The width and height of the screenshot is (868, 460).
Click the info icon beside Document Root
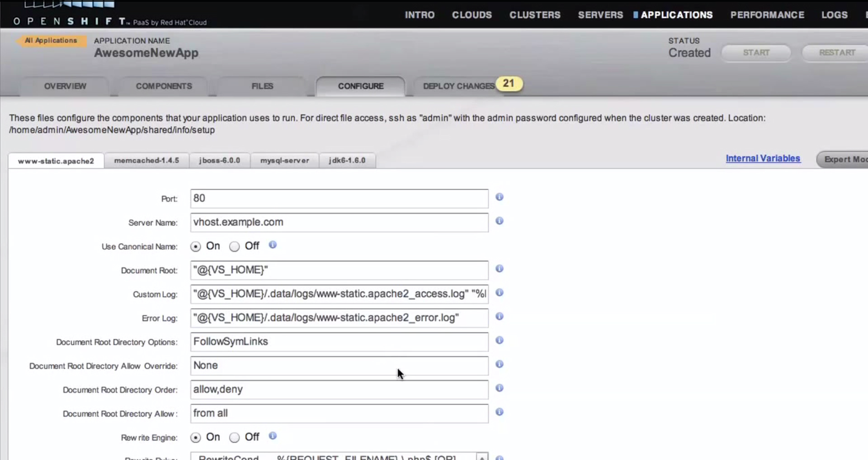pos(499,269)
